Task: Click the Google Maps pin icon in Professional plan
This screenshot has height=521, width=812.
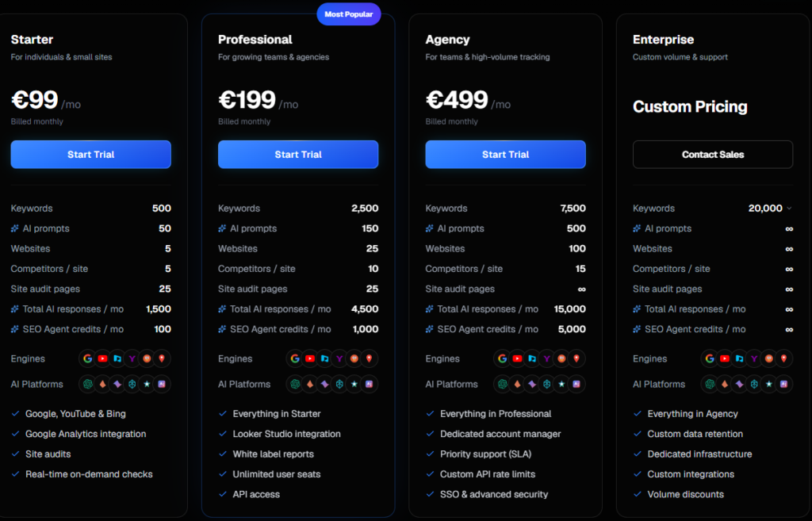Action: (x=370, y=358)
